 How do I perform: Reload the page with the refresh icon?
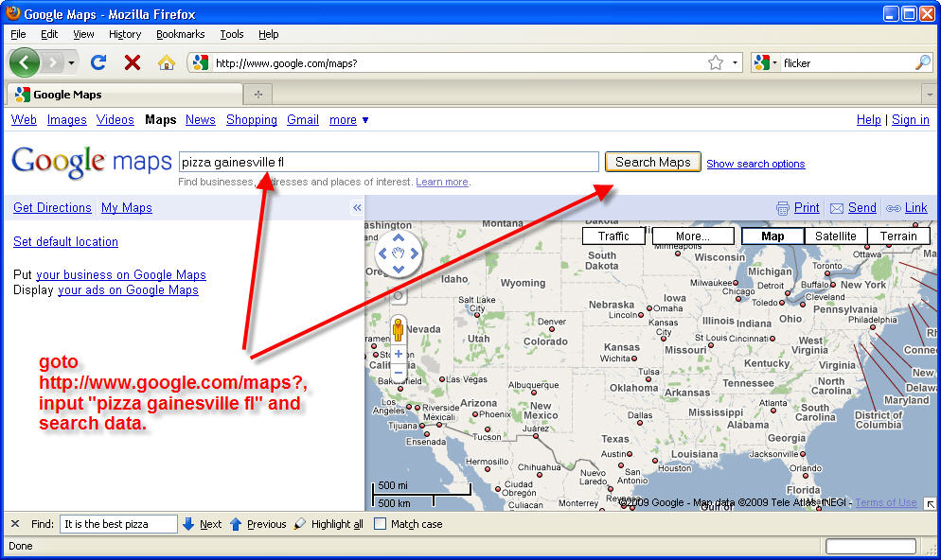(x=98, y=62)
